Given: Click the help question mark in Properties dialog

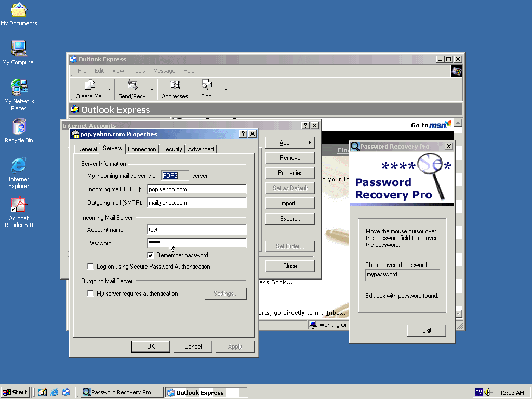Looking at the screenshot, I should click(x=243, y=134).
